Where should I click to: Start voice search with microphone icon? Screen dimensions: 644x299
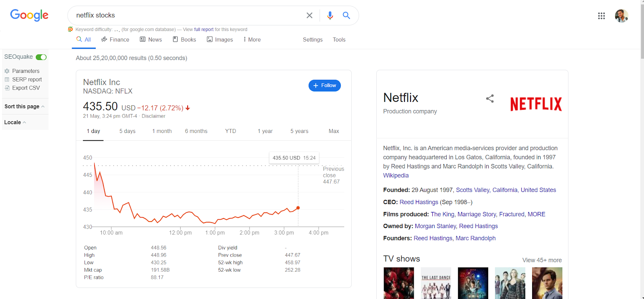pyautogui.click(x=330, y=15)
